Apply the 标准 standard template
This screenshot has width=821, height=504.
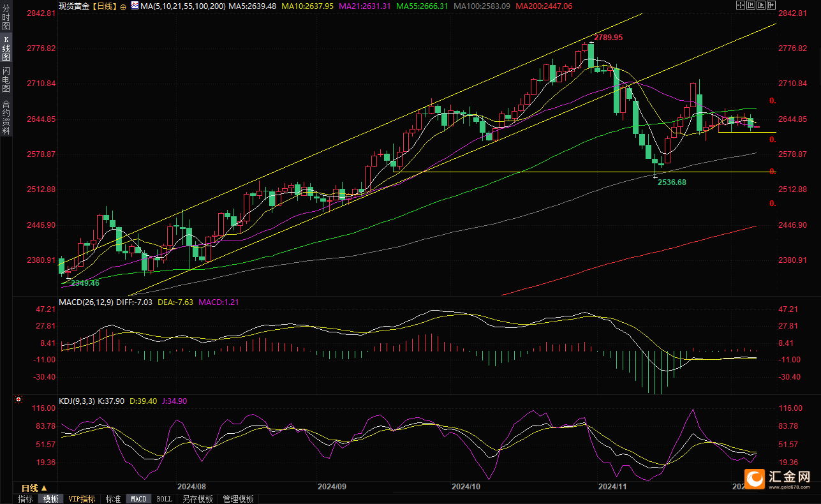coord(113,499)
